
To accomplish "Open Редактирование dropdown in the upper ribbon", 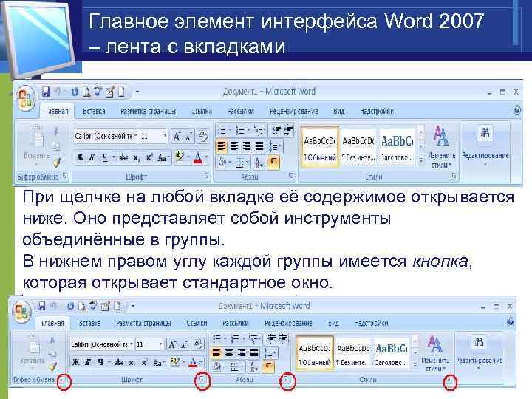I will click(x=485, y=146).
